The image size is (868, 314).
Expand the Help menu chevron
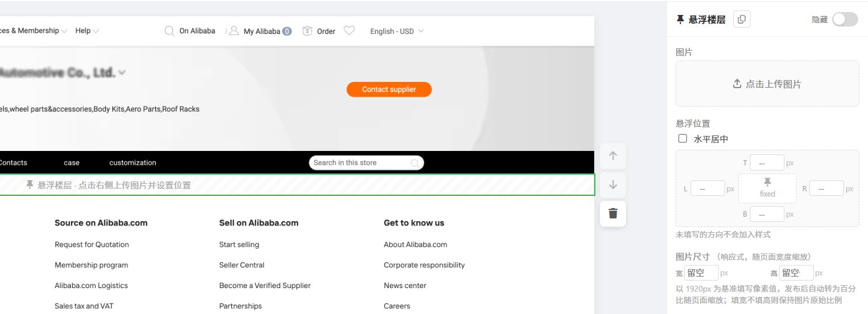(96, 31)
